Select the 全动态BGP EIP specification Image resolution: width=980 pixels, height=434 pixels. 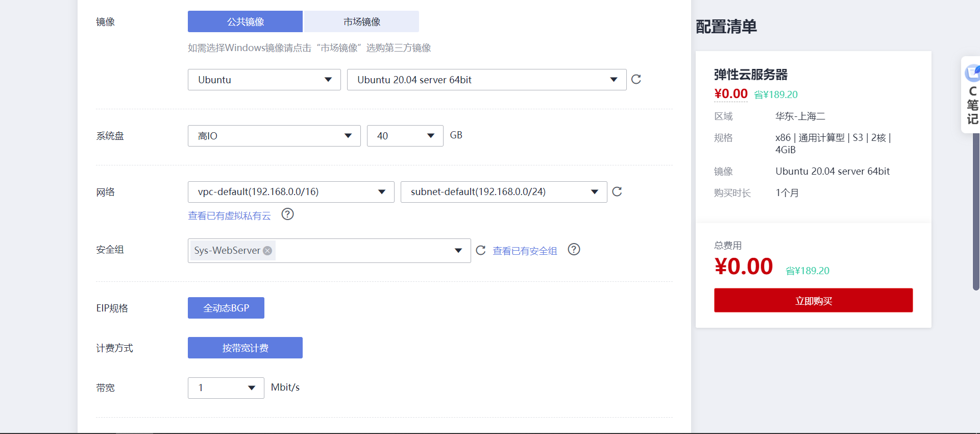[x=226, y=308]
